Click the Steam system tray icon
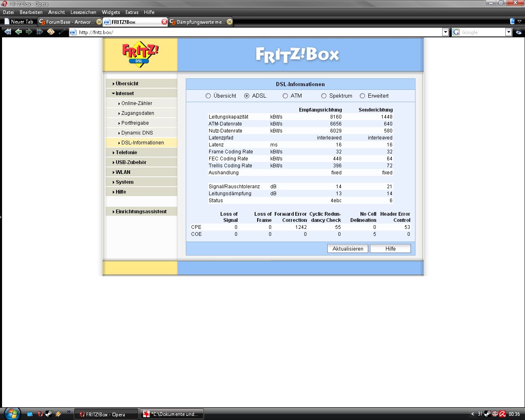The image size is (525, 420). 487,414
